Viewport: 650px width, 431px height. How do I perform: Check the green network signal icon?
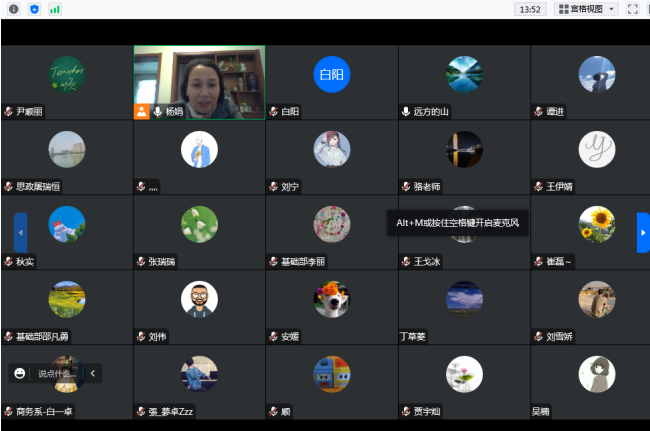[54, 9]
